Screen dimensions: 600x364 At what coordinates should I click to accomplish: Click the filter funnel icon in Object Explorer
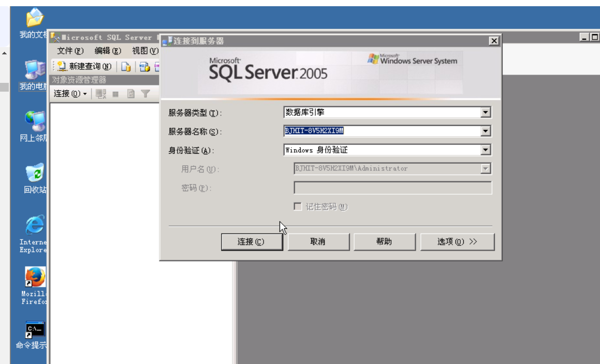click(x=145, y=94)
